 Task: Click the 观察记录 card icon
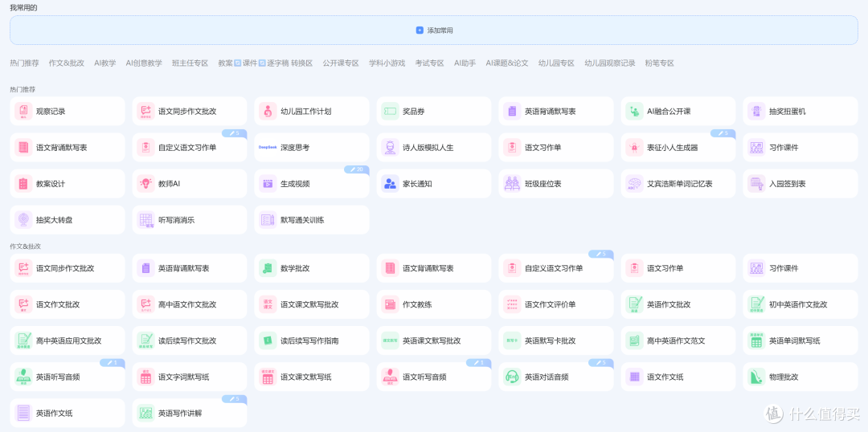[x=24, y=111]
